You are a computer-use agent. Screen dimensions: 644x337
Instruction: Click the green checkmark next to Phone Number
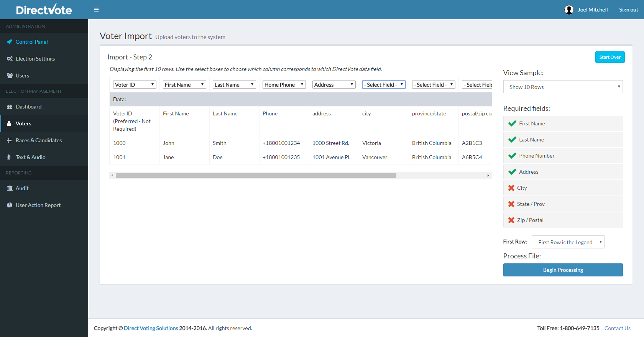tap(512, 156)
